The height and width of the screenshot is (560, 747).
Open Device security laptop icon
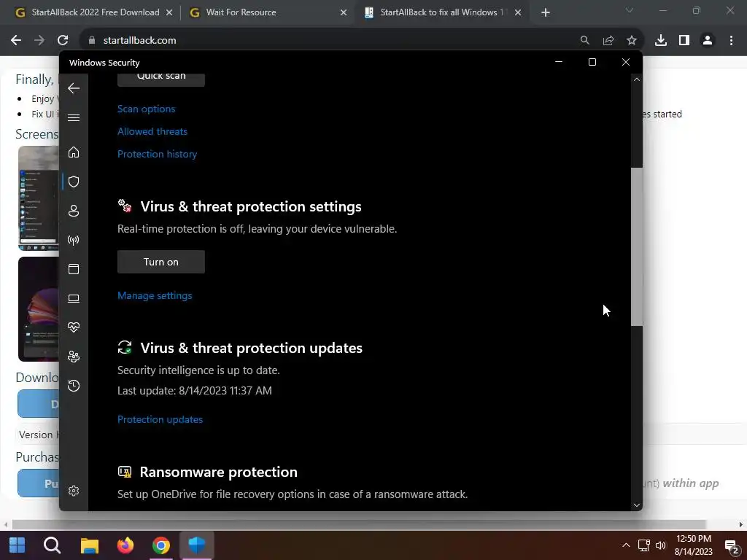[74, 298]
